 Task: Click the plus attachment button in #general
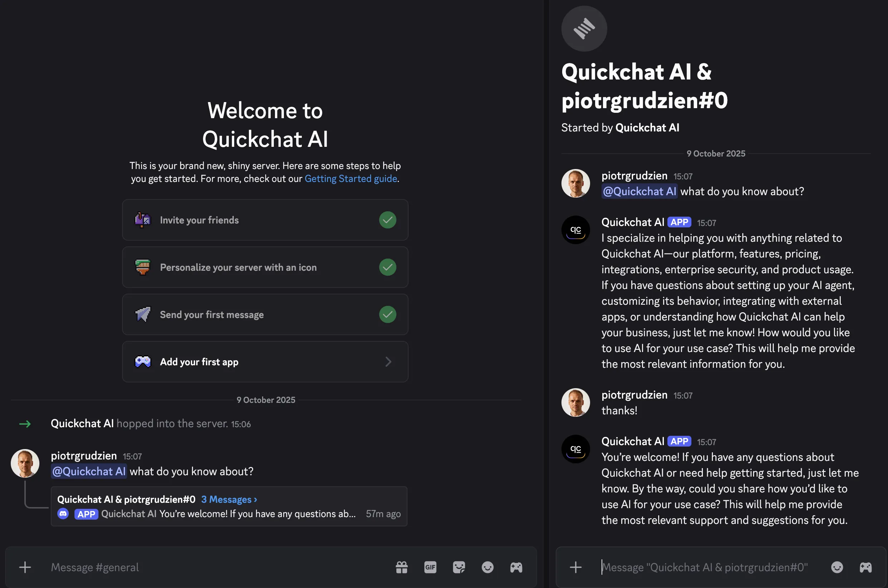25,567
